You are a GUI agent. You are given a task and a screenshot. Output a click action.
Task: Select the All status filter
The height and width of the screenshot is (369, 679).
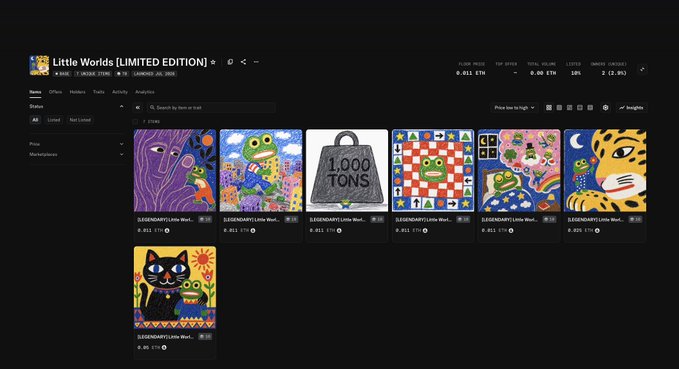coord(36,120)
